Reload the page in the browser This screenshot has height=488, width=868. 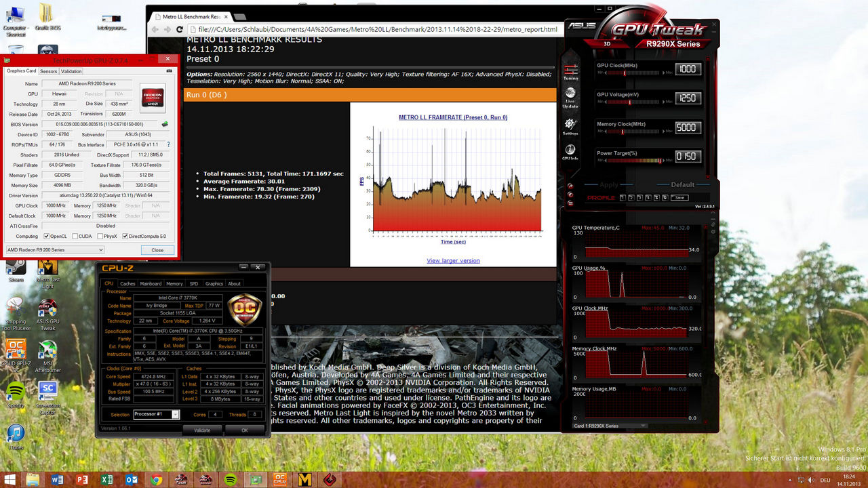coord(180,30)
